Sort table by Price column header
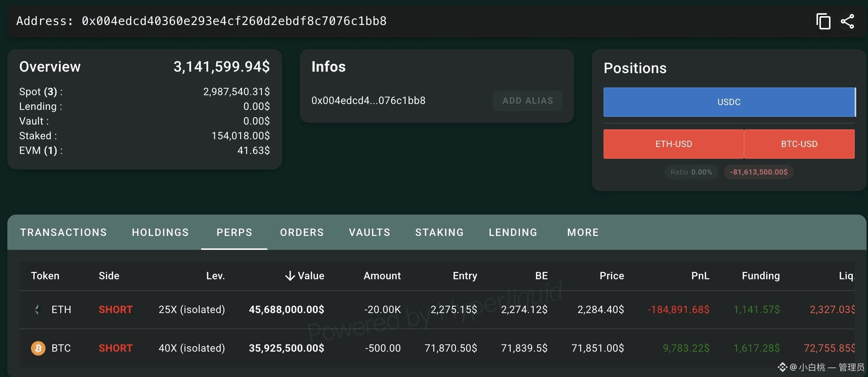The width and height of the screenshot is (868, 377). (612, 276)
